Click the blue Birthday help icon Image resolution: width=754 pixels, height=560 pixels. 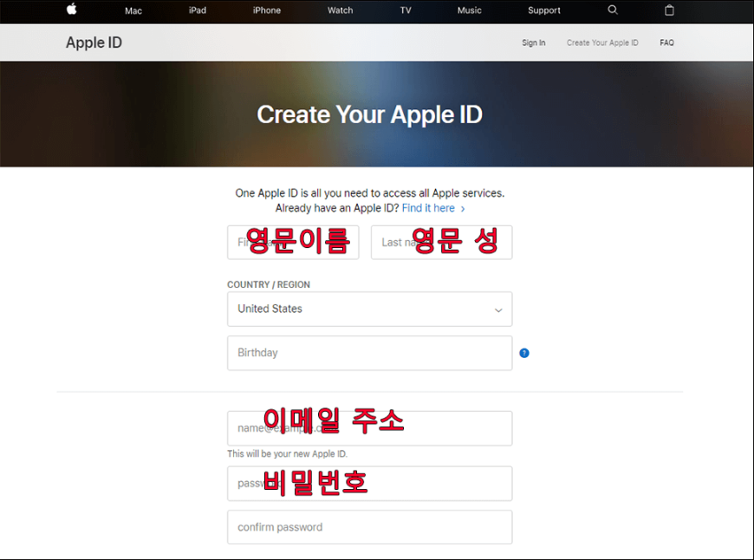524,353
